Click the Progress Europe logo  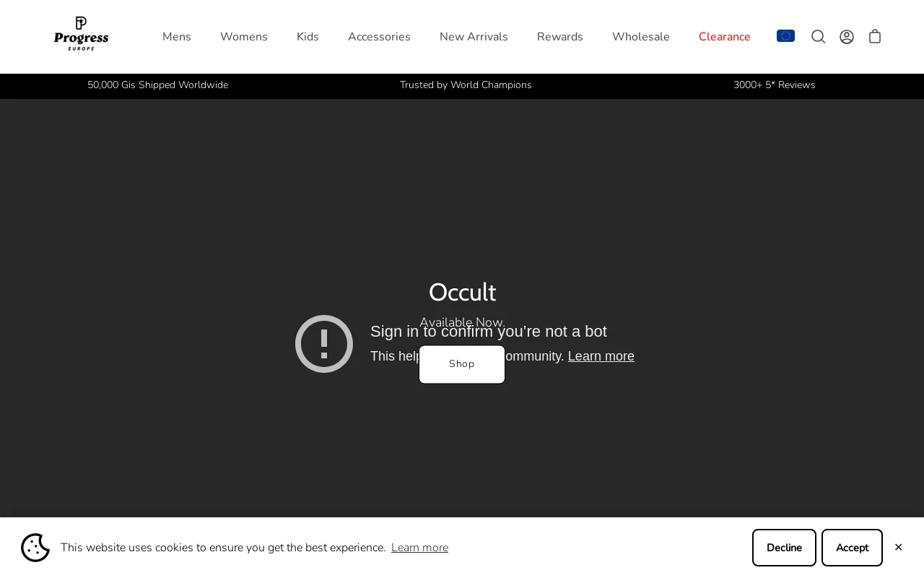pyautogui.click(x=81, y=34)
